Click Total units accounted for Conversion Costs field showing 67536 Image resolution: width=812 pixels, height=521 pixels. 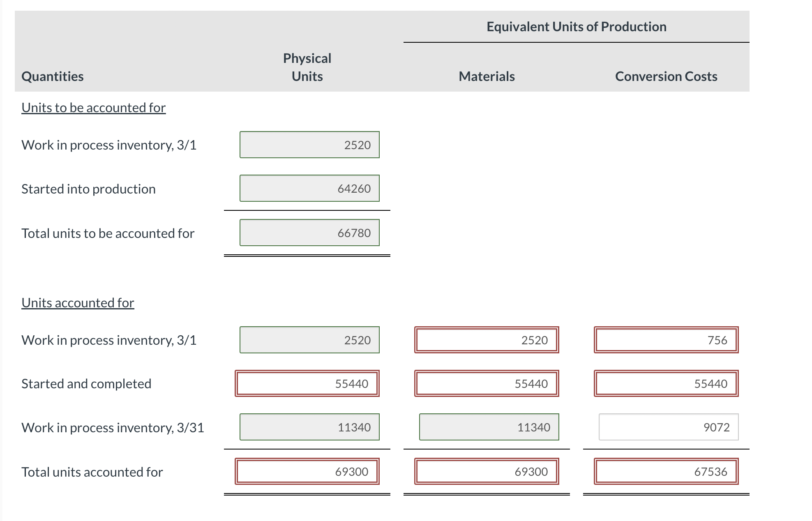pos(666,471)
